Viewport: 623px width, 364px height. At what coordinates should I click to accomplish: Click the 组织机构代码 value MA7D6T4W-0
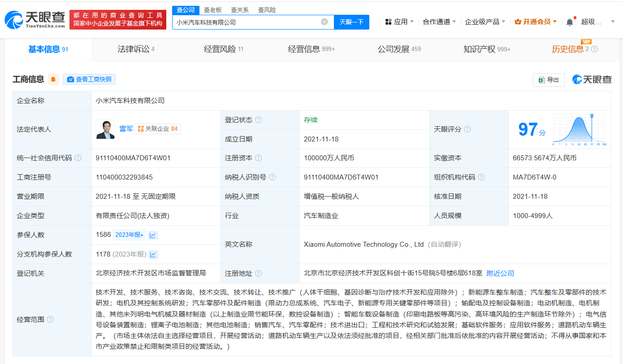[x=535, y=177]
